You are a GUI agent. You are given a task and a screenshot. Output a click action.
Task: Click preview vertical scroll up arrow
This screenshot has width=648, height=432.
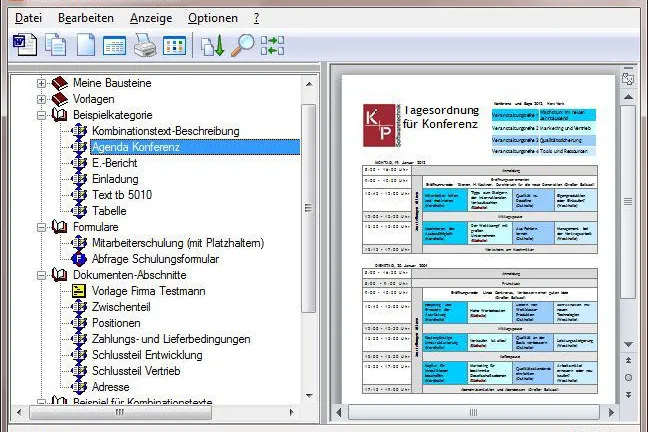[628, 97]
